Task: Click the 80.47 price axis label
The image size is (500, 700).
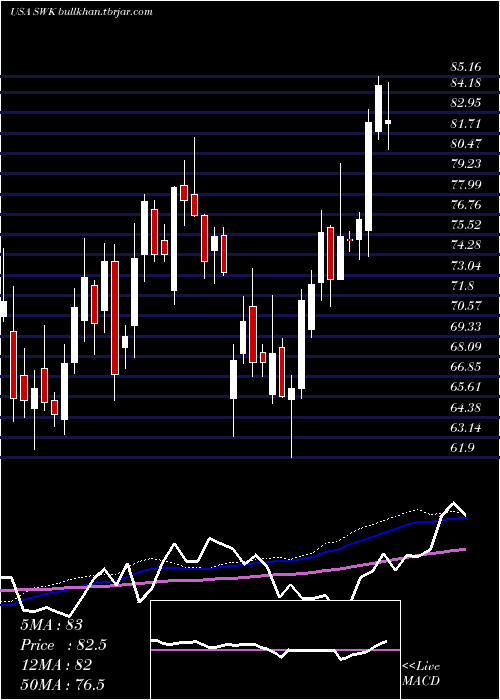Action: tap(466, 144)
